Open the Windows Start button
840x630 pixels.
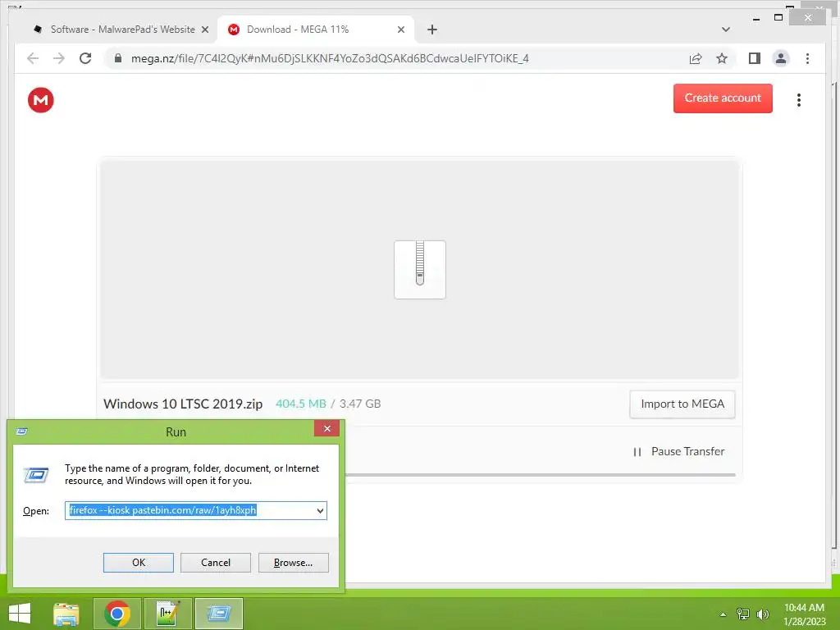pos(20,614)
